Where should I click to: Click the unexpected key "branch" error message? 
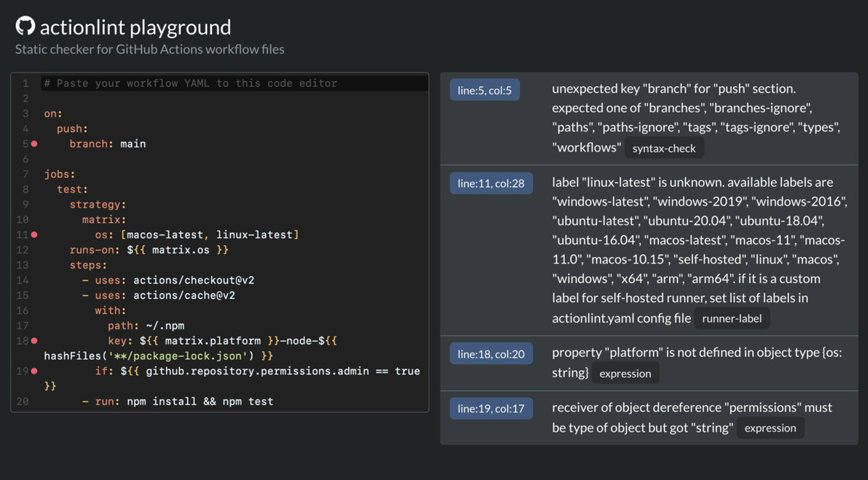(x=695, y=119)
